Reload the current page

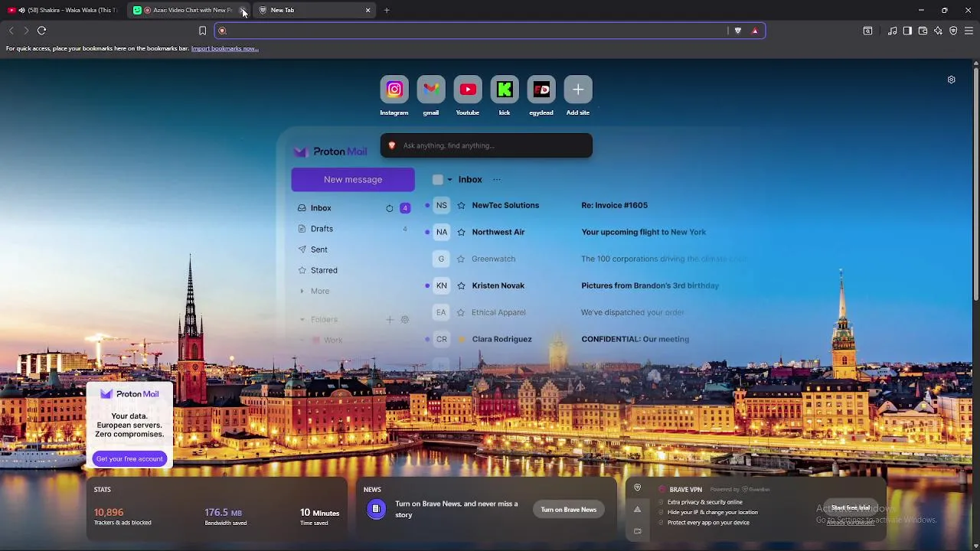coord(42,31)
